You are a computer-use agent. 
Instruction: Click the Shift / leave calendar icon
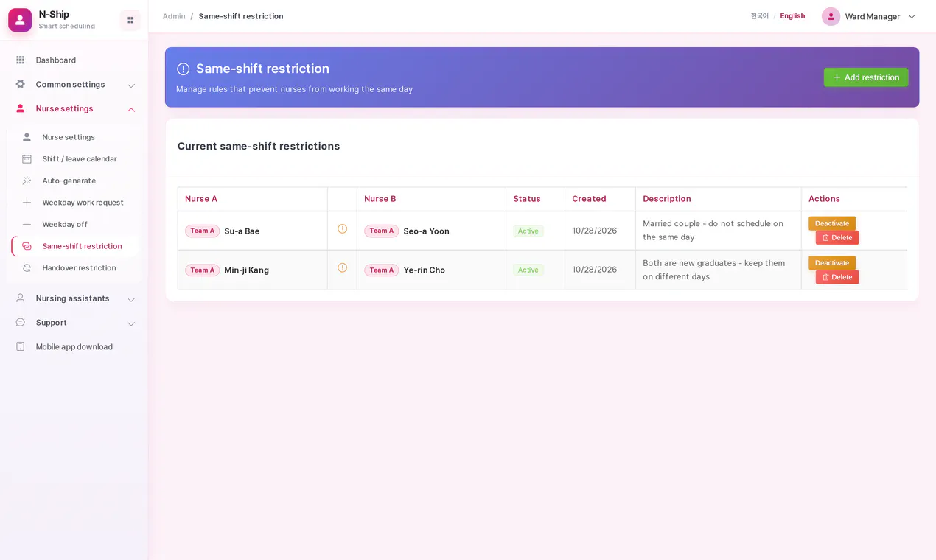tap(27, 159)
